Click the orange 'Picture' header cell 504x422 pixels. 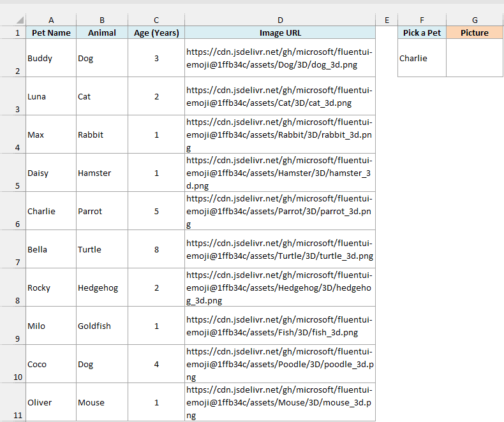click(x=475, y=33)
